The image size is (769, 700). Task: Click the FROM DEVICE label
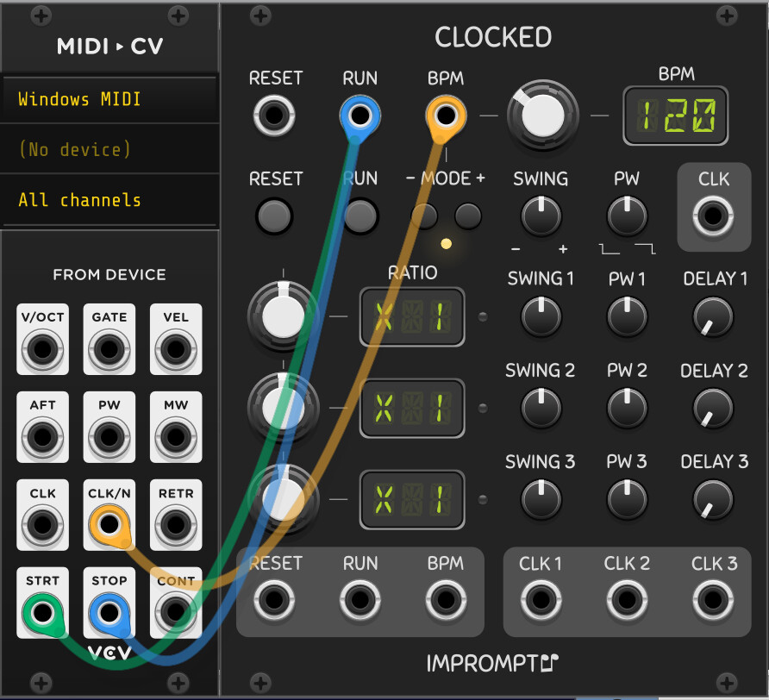[x=109, y=274]
